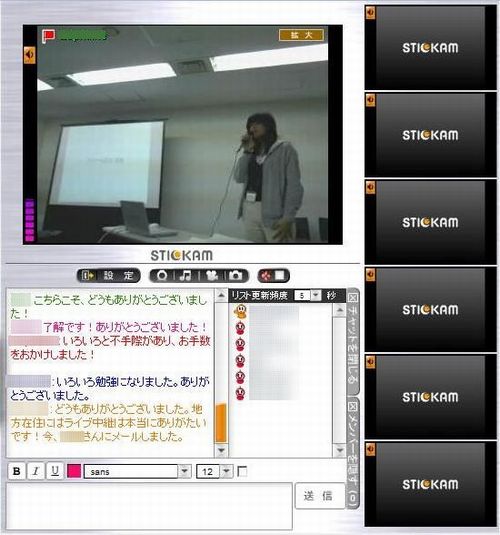Toggle speaker on top Stickam side panel

click(371, 13)
